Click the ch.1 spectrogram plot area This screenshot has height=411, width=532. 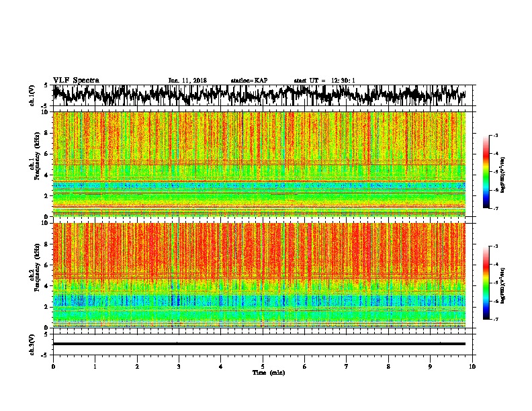click(259, 164)
